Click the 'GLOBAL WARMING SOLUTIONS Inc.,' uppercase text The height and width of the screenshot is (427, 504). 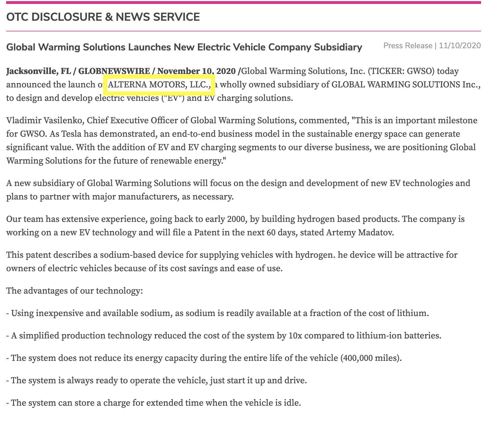pyautogui.click(x=406, y=85)
